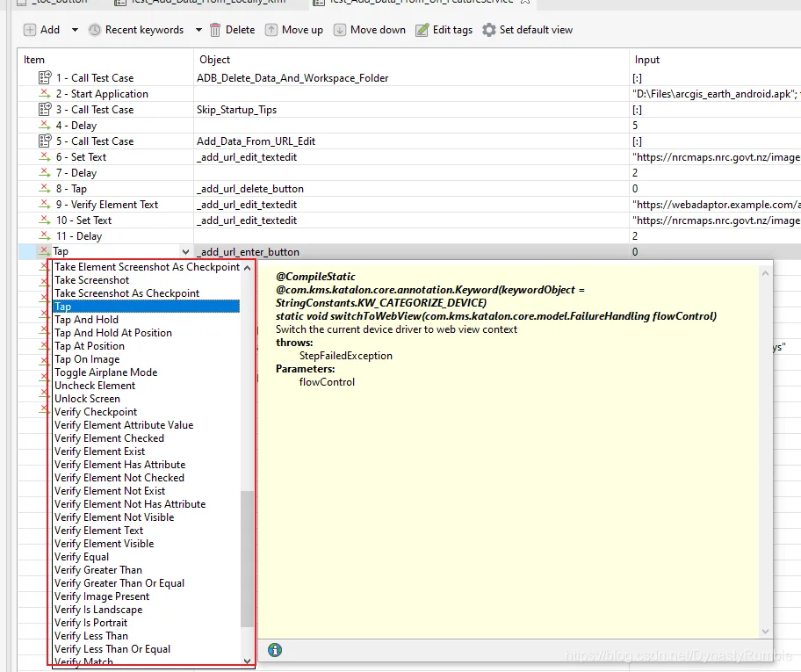Screen dimensions: 801x672
Task: Select Verify Element Exist keyword
Action: click(147, 452)
